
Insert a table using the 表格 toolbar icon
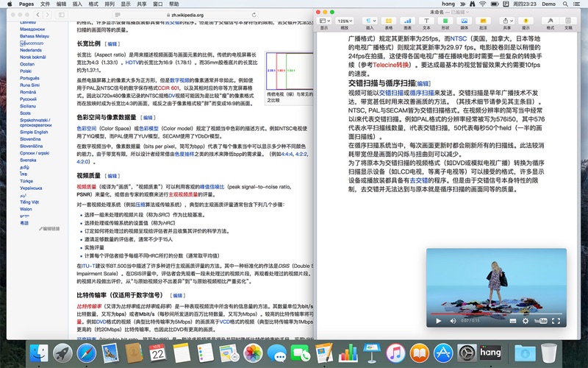(x=390, y=21)
